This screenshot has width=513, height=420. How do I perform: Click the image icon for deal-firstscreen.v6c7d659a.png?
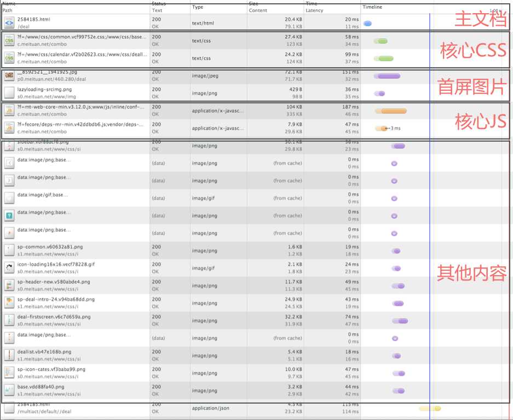click(x=9, y=320)
